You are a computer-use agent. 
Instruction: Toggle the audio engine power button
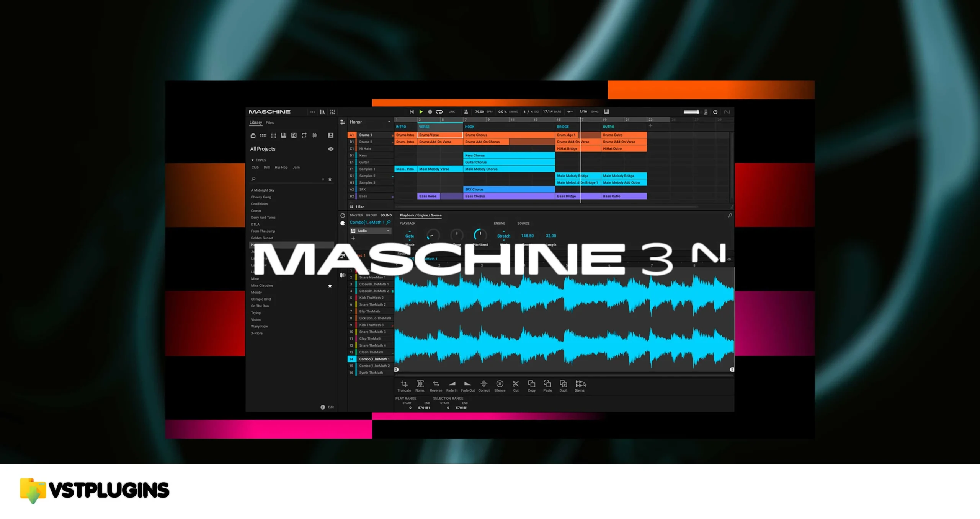[715, 112]
